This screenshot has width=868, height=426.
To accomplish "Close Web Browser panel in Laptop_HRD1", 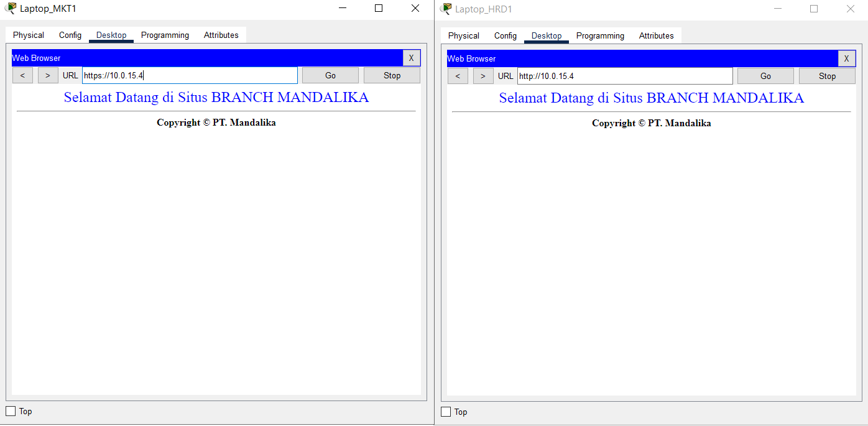I will (x=846, y=58).
